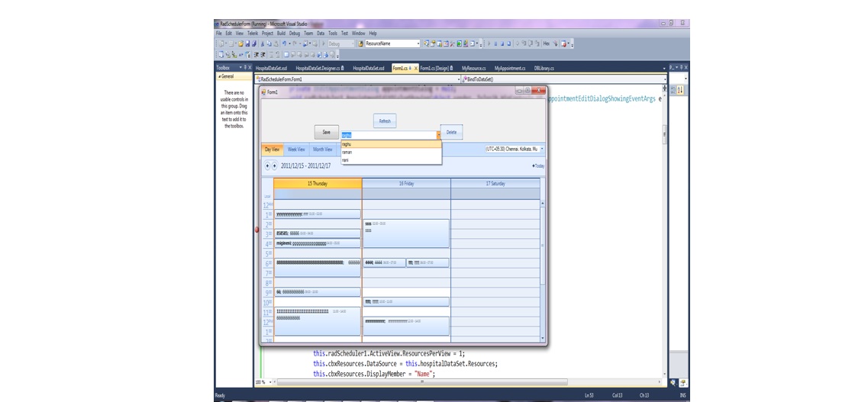Switch to DBLibrary.cs tab

pos(544,69)
